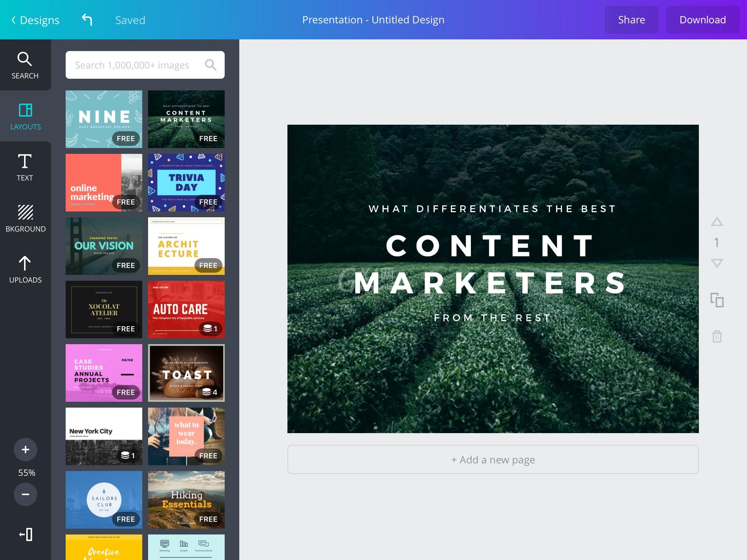Screen dimensions: 747x560
Task: Click the Download button
Action: click(702, 19)
